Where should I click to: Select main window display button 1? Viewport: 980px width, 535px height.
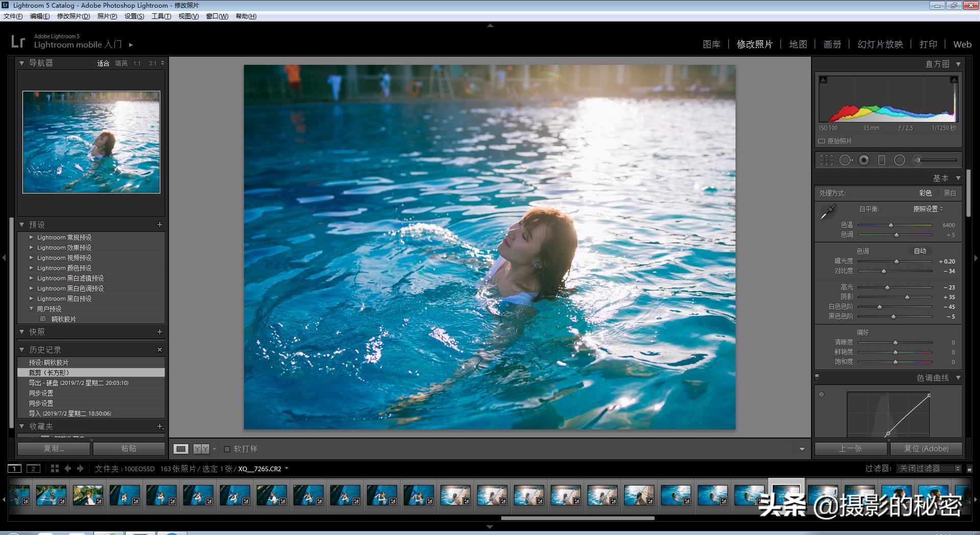tap(14, 469)
